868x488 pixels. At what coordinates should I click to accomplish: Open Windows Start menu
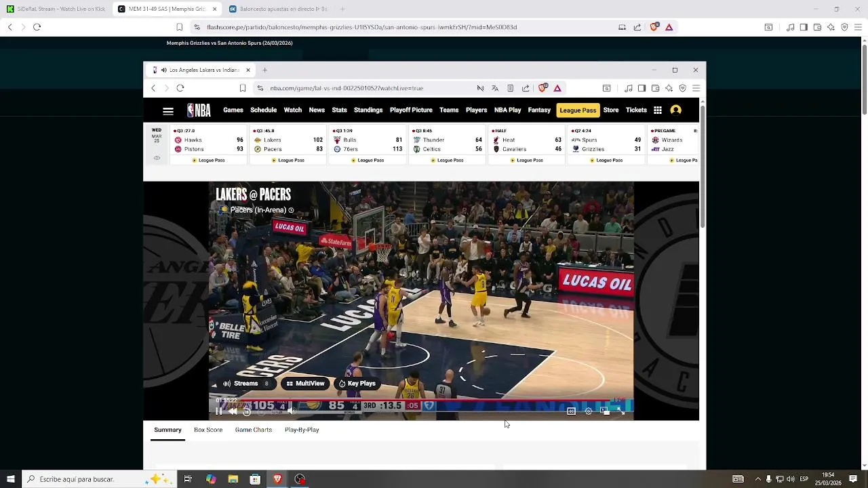pos(10,479)
